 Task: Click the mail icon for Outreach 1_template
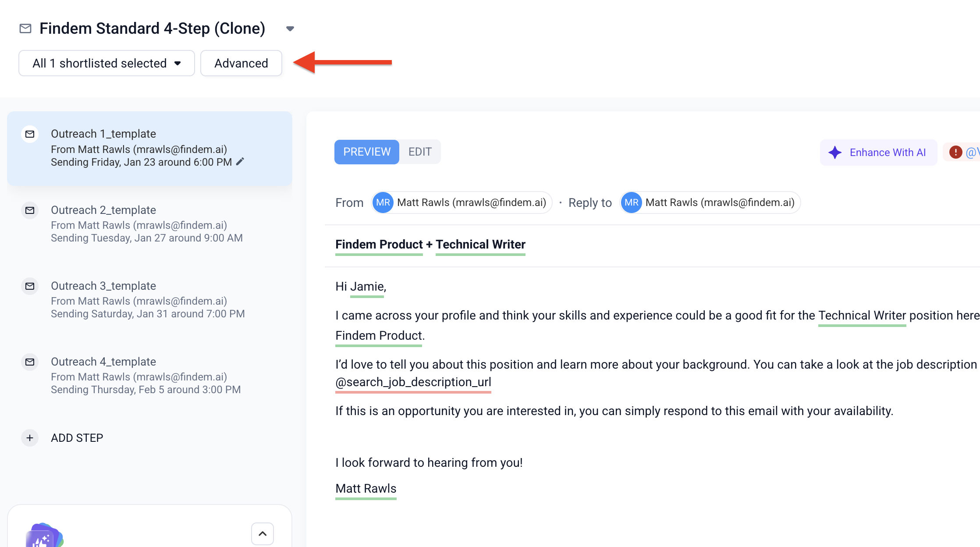point(30,134)
